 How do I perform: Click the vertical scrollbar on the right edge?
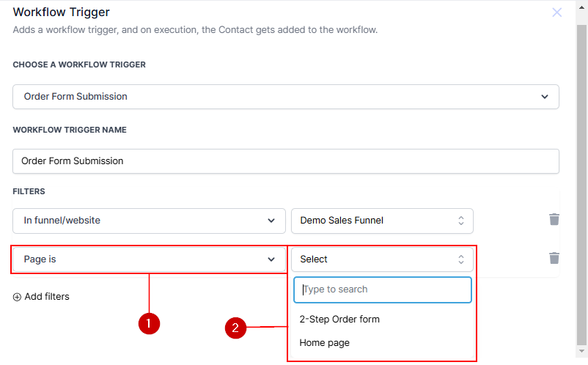coord(581,183)
